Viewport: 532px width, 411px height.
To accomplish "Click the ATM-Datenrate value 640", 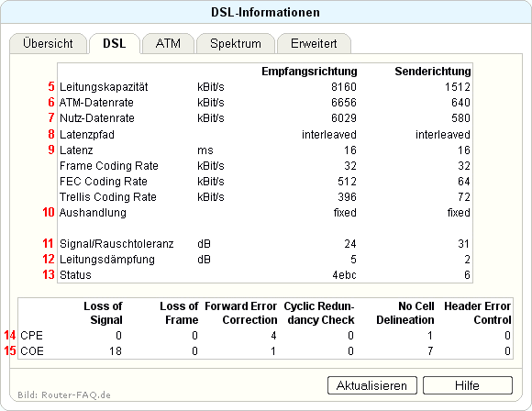I will [460, 103].
